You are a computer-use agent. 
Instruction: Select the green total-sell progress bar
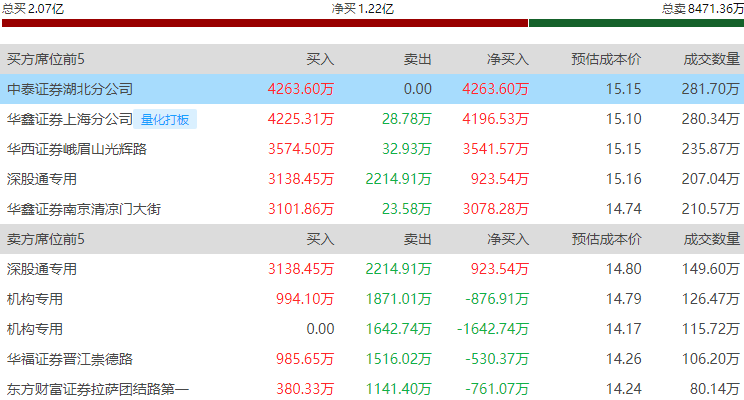pyautogui.click(x=636, y=23)
